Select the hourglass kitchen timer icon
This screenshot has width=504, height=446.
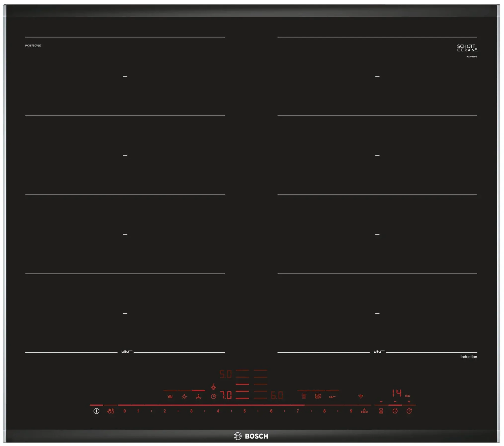coord(381,411)
